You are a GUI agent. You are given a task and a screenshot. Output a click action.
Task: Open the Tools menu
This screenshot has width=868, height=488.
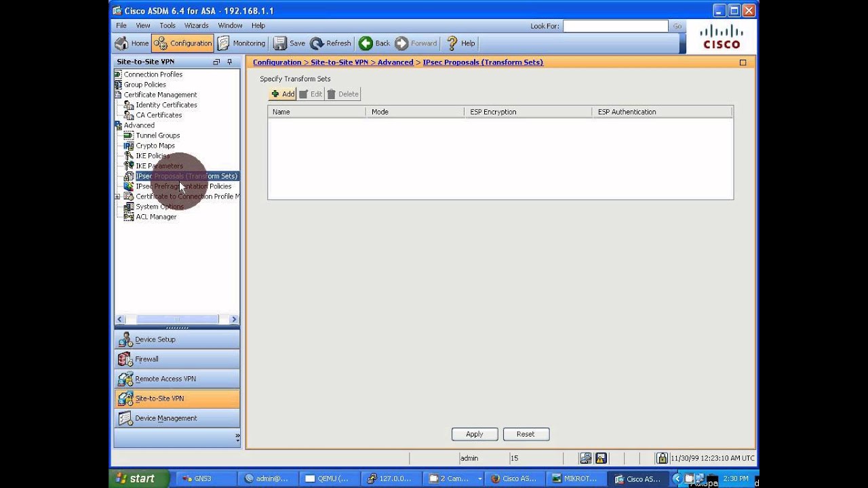click(x=167, y=26)
